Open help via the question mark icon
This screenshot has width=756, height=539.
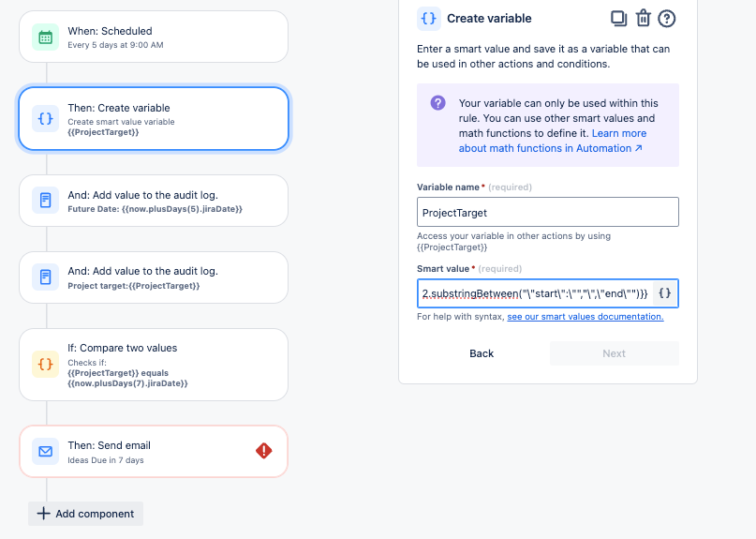click(x=667, y=19)
